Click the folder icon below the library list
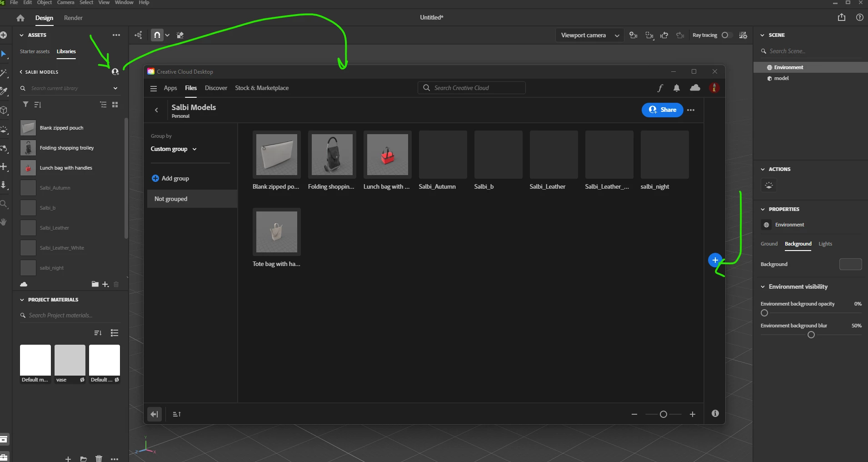Screen dimensions: 868x462 [95, 284]
